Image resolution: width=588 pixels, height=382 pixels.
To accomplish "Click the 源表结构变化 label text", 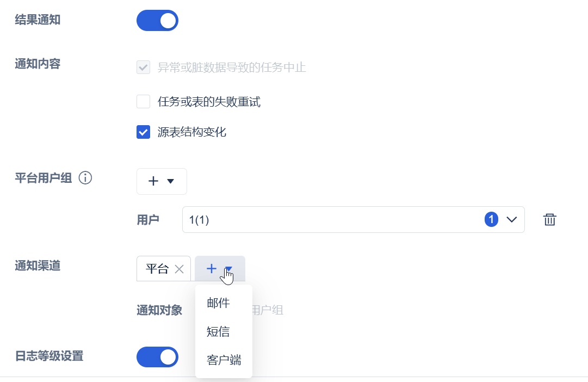I will pos(191,132).
